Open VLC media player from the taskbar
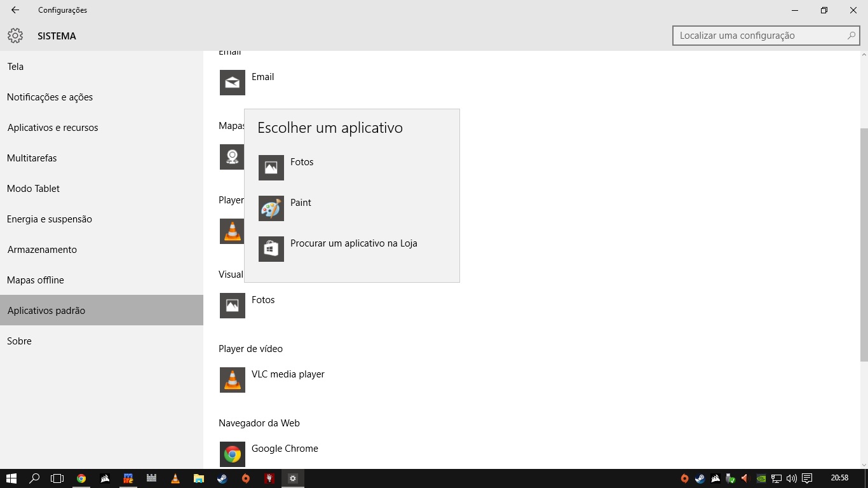The width and height of the screenshot is (868, 488). (175, 478)
